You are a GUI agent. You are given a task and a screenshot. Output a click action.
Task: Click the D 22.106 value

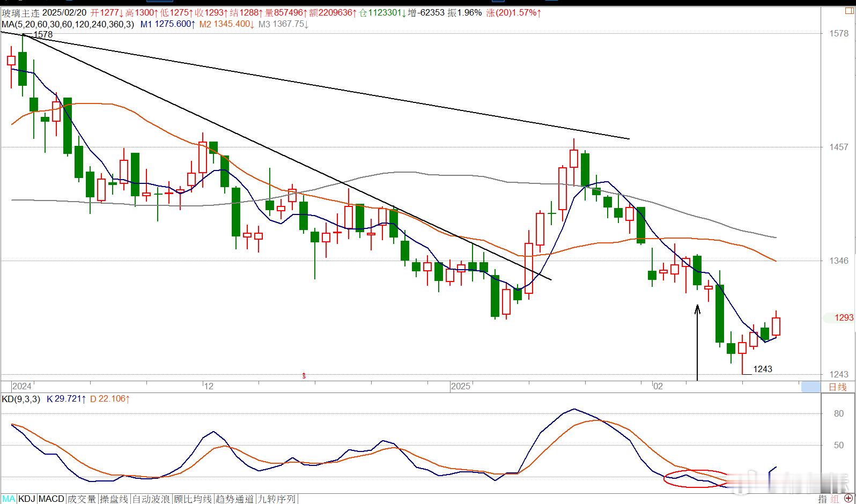(110, 399)
